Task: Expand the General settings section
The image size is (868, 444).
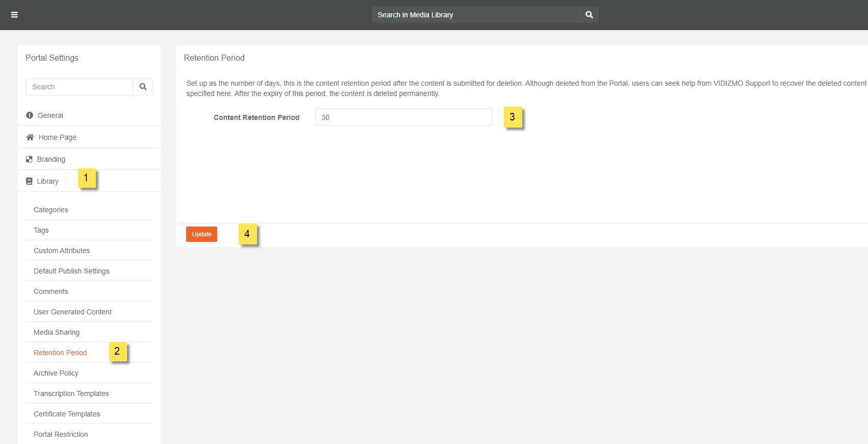Action: [50, 115]
